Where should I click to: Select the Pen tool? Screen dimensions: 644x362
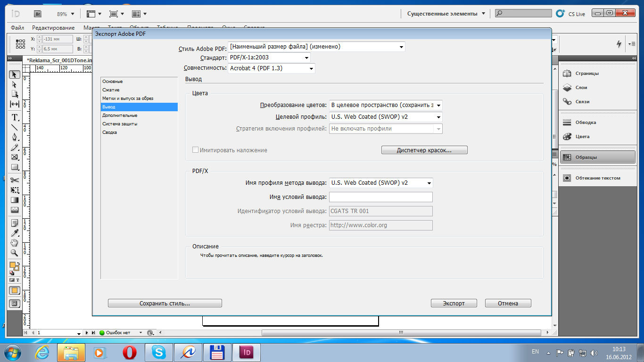[x=15, y=137]
